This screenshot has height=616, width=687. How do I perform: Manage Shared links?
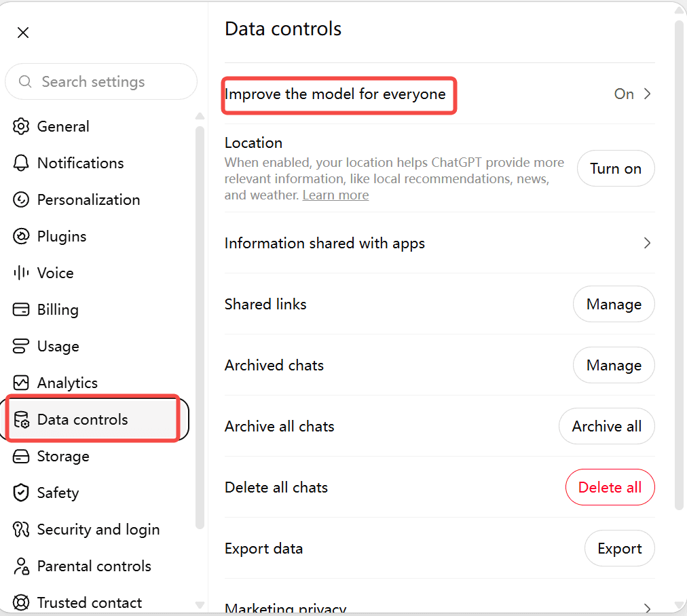[614, 304]
